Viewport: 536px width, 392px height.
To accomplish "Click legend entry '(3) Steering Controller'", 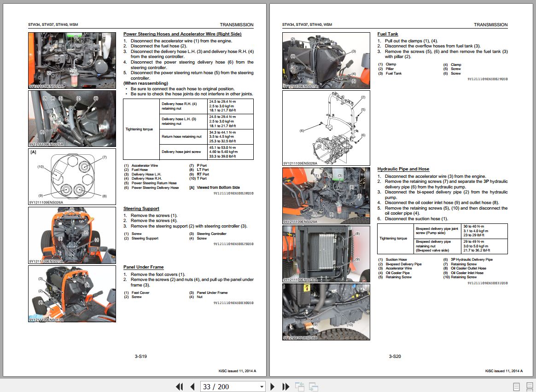I will tap(208, 234).
